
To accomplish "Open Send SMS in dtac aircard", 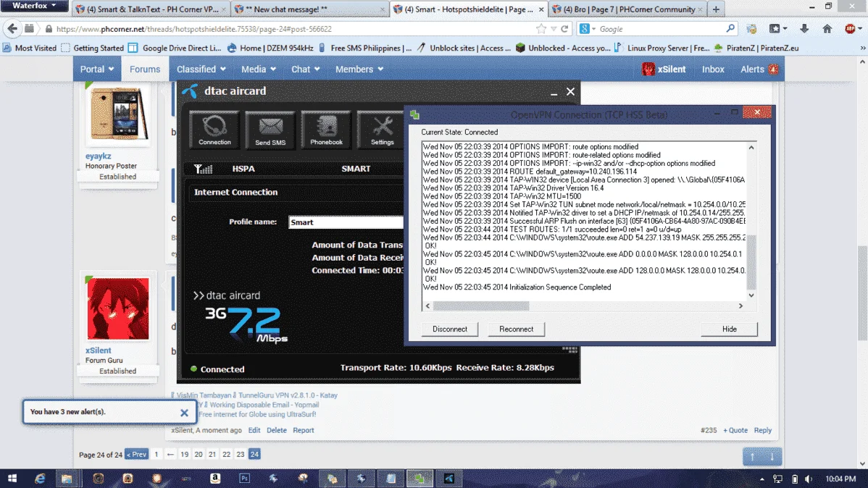I will point(270,130).
